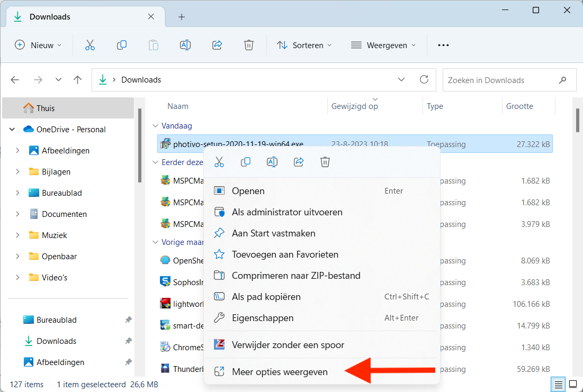The image size is (583, 392).
Task: Open Thuis in the navigation pane
Action: pyautogui.click(x=46, y=108)
